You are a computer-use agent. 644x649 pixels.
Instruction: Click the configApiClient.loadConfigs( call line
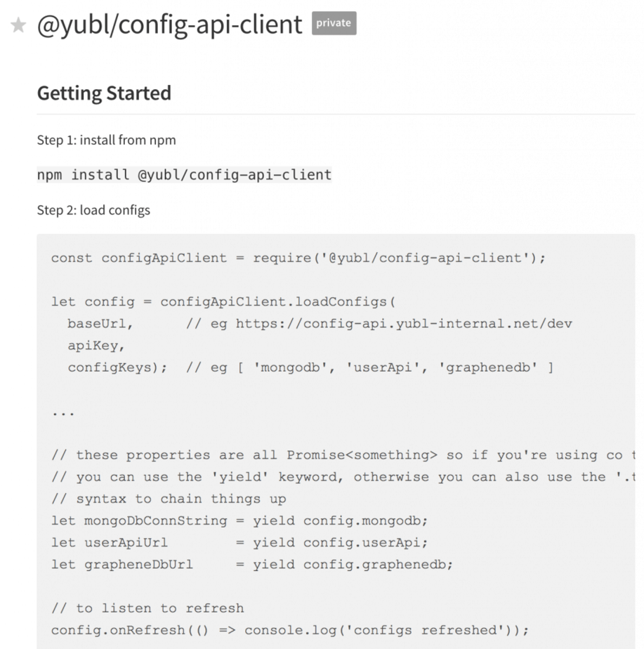coord(223,302)
